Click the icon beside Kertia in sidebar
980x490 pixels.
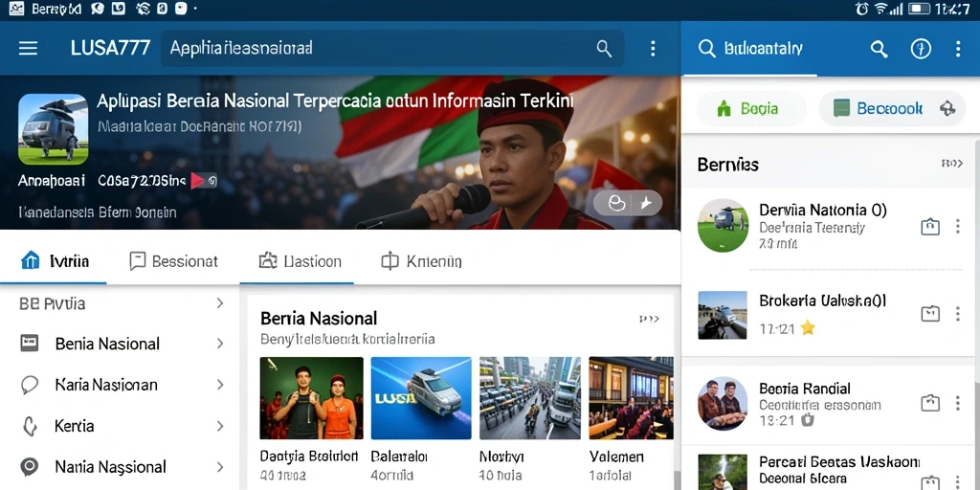pos(30,426)
